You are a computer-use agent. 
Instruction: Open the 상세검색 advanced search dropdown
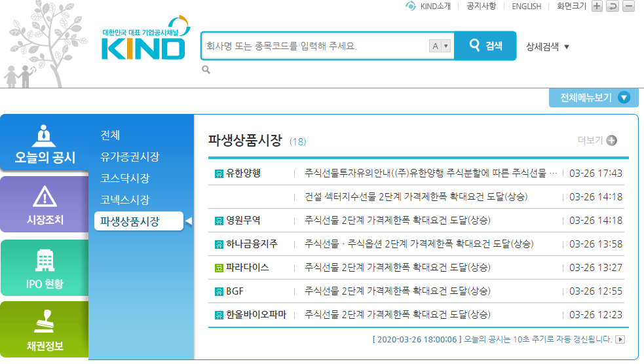tap(548, 46)
